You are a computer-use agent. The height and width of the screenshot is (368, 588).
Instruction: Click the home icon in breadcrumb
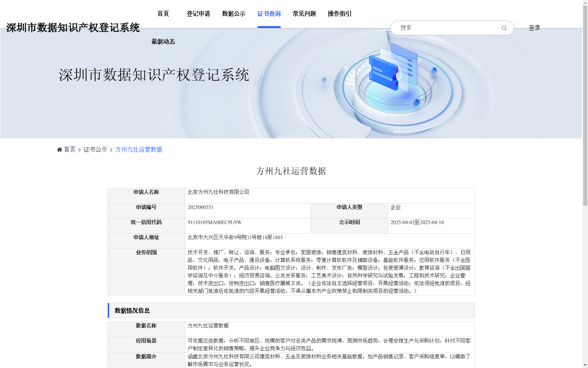[60, 149]
